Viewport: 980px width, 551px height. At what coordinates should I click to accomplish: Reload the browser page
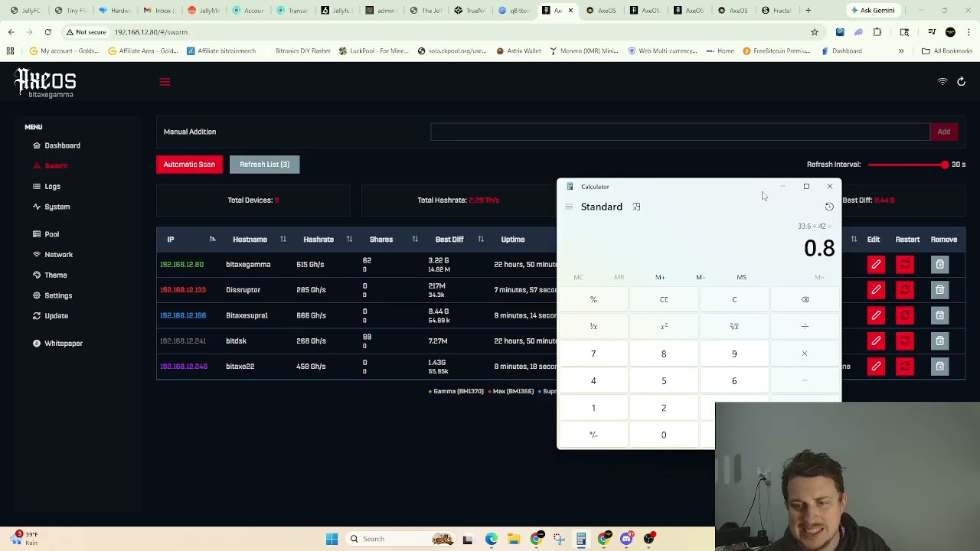pos(47,32)
